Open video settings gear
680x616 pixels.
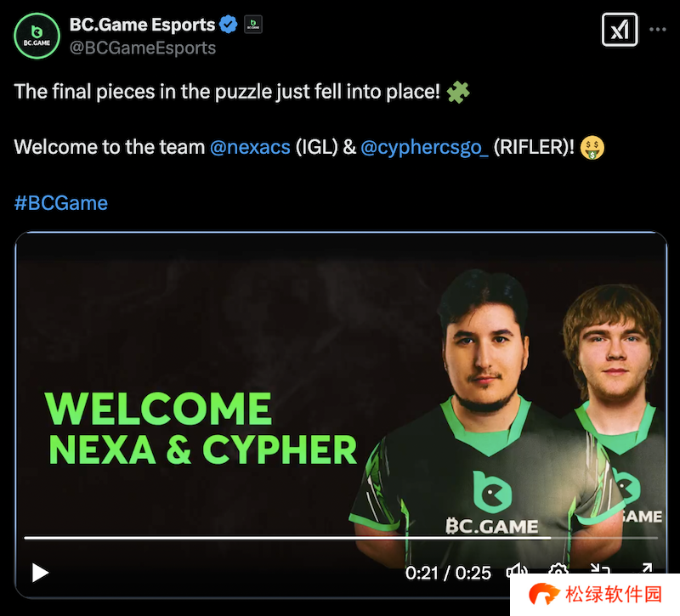pyautogui.click(x=558, y=569)
